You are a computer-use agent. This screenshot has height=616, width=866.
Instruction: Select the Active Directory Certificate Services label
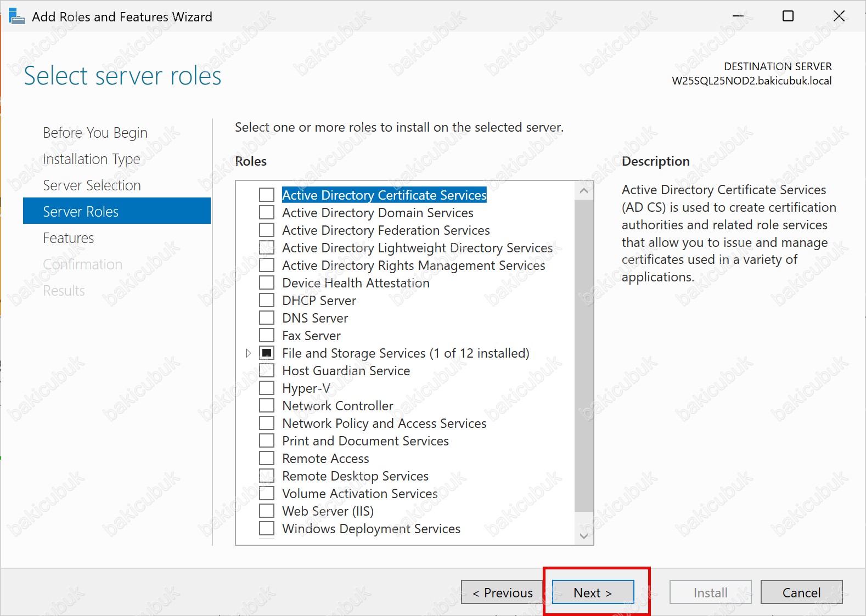384,195
